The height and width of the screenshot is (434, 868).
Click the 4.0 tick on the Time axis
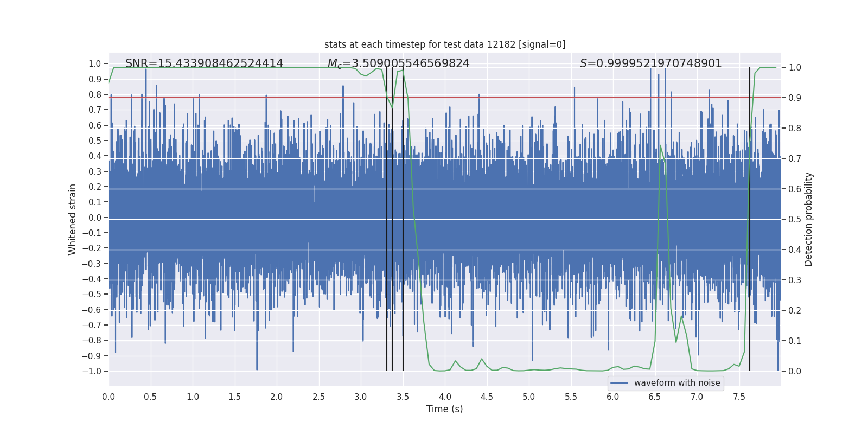[x=445, y=397]
